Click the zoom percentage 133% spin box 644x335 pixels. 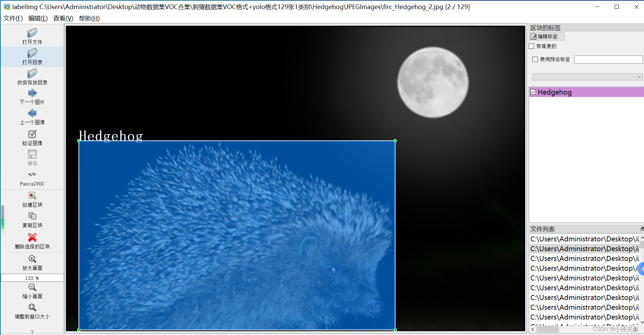(32, 278)
